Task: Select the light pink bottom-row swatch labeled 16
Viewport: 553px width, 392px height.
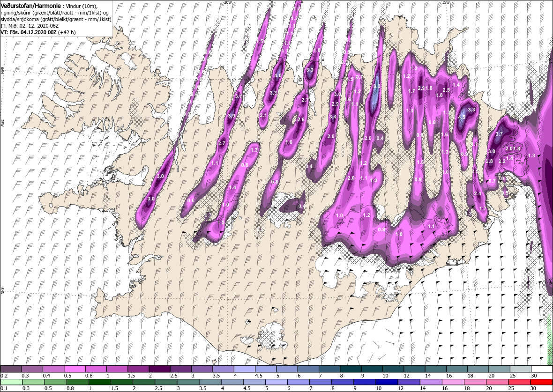Action: point(453,382)
